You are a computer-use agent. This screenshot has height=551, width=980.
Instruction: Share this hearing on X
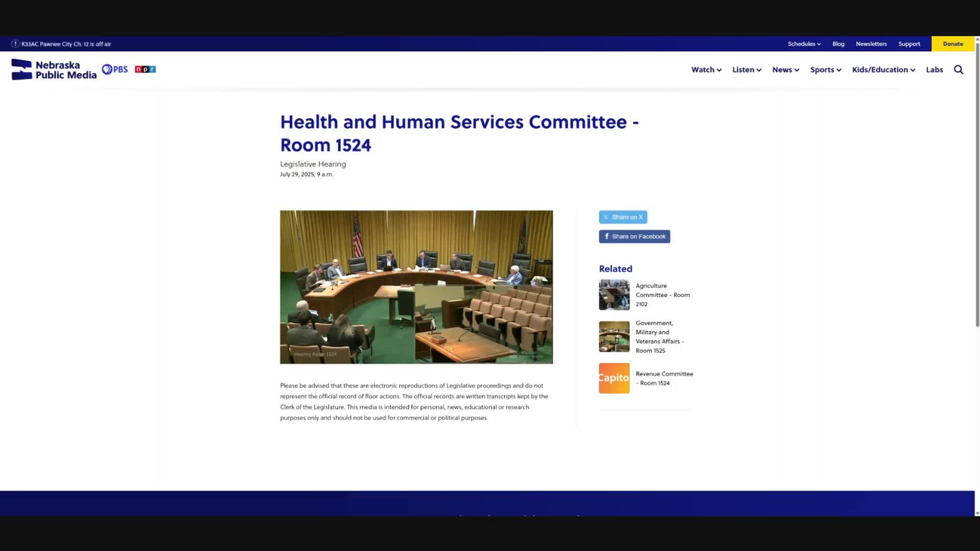coord(623,217)
